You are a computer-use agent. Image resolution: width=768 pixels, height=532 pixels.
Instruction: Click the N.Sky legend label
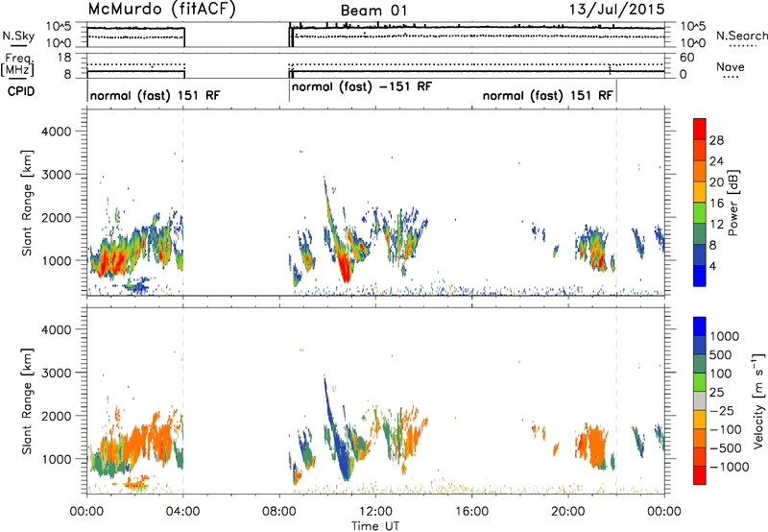pos(18,36)
